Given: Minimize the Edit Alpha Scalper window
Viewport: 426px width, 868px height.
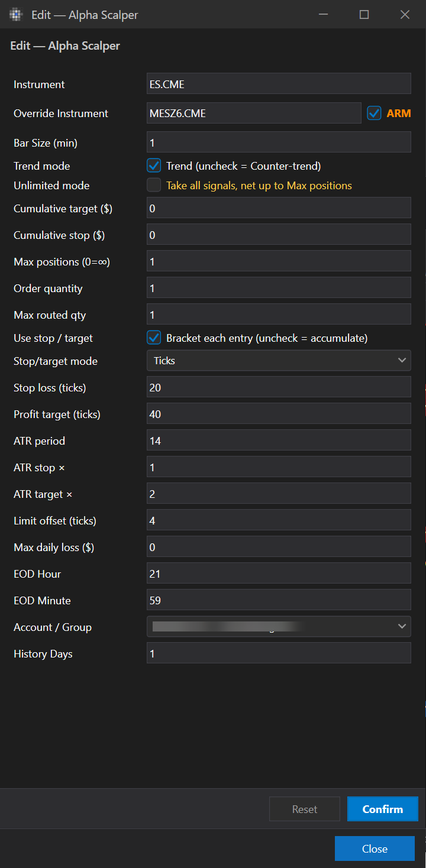Looking at the screenshot, I should coord(324,14).
